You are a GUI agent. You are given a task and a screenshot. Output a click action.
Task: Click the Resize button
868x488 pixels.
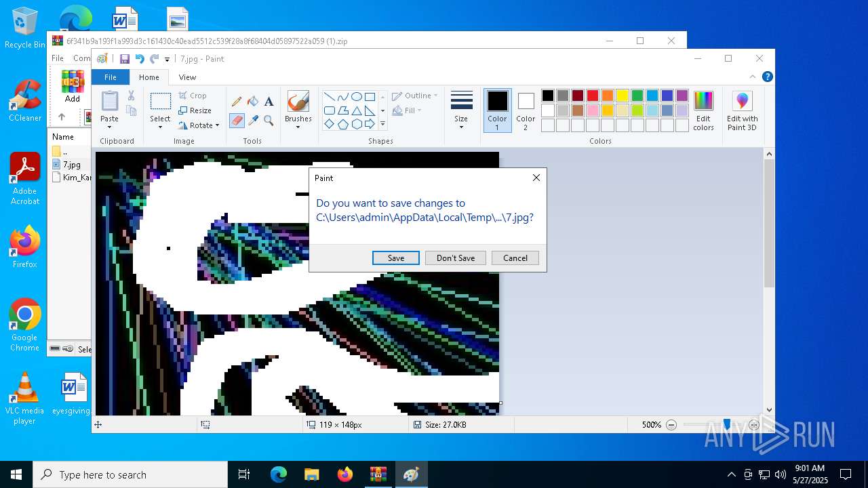pyautogui.click(x=195, y=110)
